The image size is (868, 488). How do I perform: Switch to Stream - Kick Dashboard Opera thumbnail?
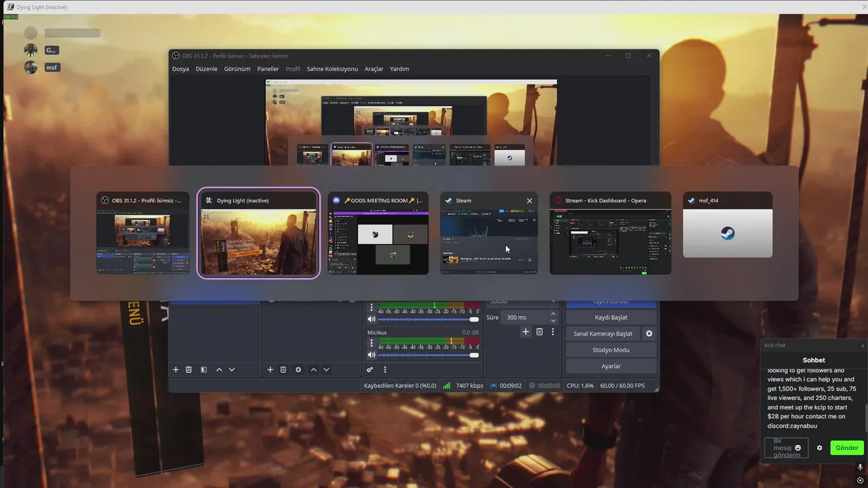click(x=610, y=232)
